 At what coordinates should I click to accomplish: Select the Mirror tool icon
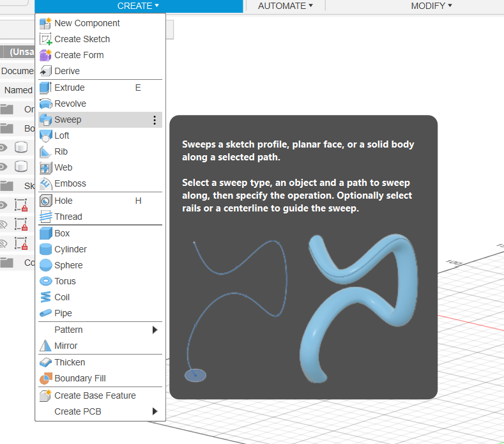45,346
